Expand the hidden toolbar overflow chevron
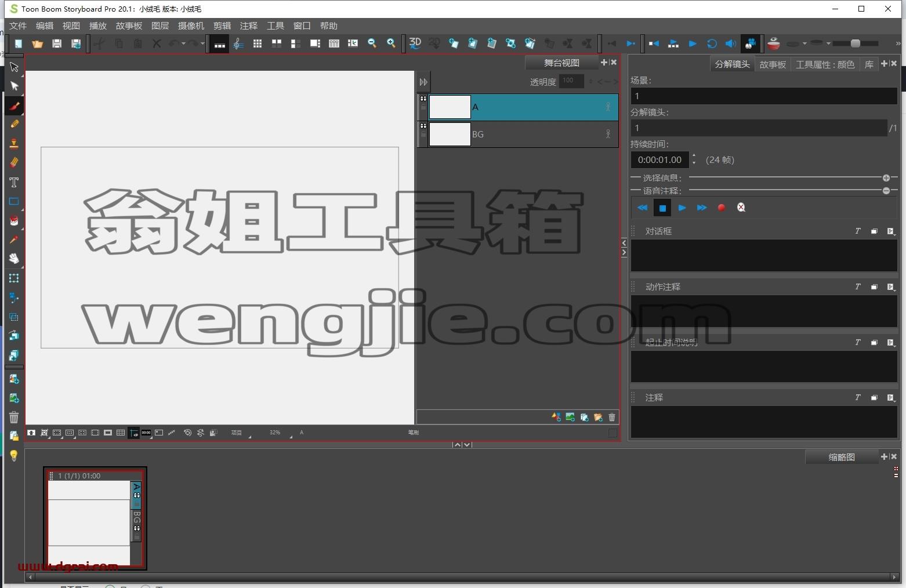 coord(898,43)
